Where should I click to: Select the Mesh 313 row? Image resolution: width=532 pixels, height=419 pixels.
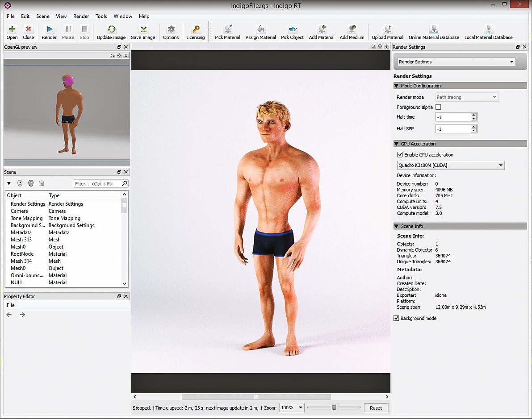(x=64, y=240)
